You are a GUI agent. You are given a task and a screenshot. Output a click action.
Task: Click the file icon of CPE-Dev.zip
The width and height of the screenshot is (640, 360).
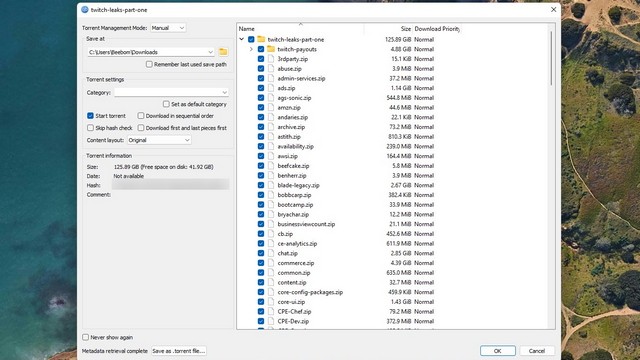point(271,321)
